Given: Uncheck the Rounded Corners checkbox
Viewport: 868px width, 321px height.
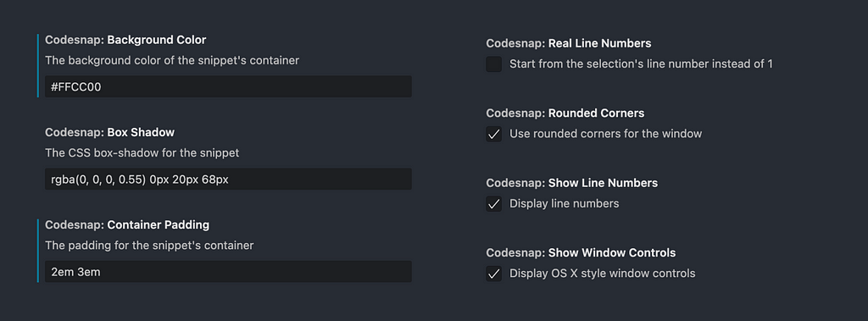Looking at the screenshot, I should pos(494,134).
